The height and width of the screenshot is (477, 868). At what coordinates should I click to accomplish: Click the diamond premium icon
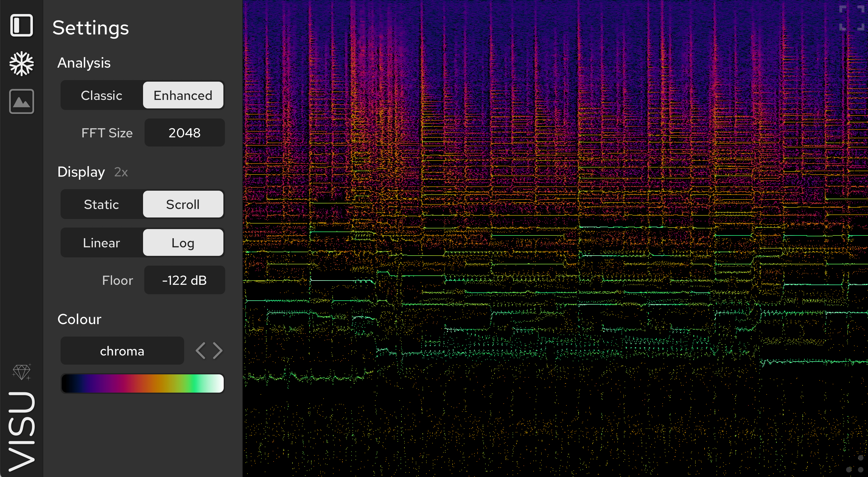click(22, 372)
